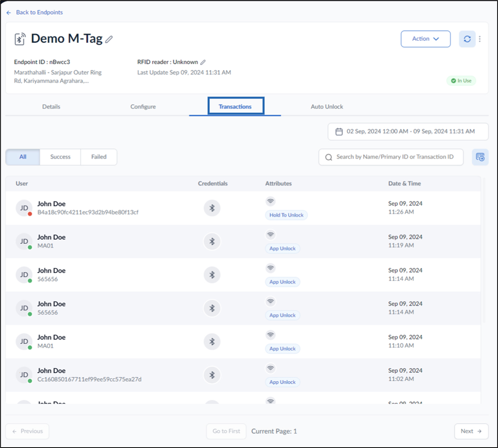Click the 11:26 AM timestamp

click(401, 212)
